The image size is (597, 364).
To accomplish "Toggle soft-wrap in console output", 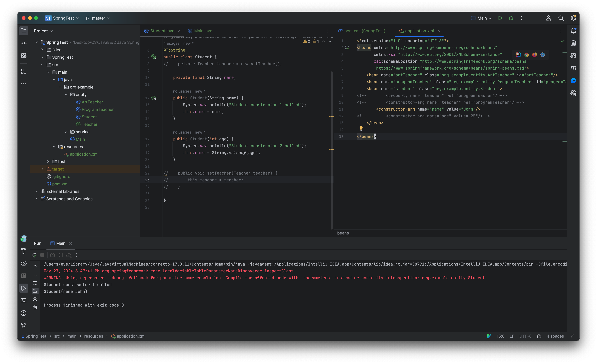I will click(35, 283).
